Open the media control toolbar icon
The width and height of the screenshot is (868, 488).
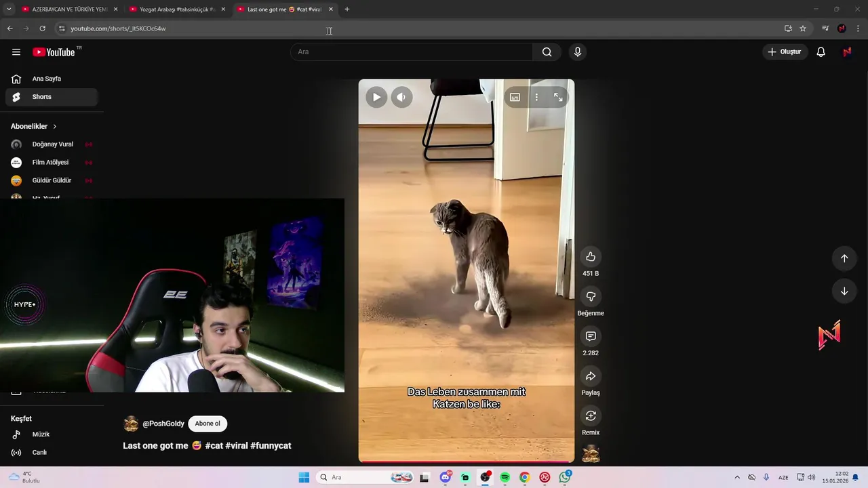click(825, 28)
